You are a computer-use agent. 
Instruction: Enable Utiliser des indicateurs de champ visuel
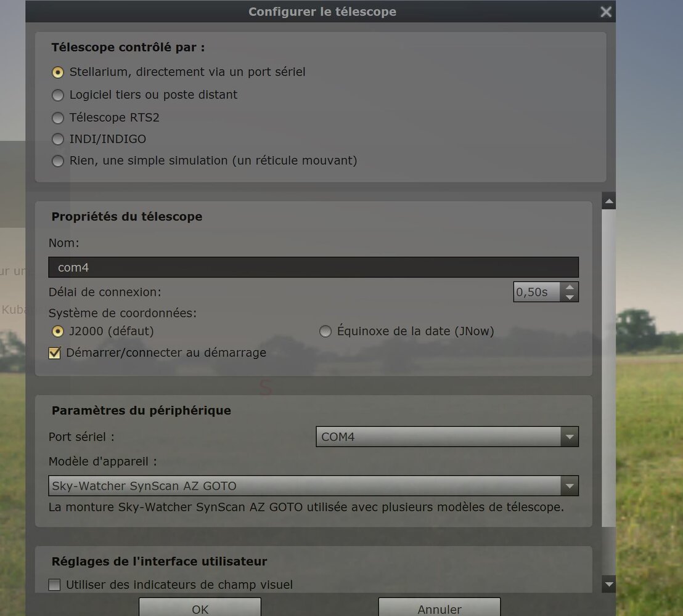[x=54, y=585]
